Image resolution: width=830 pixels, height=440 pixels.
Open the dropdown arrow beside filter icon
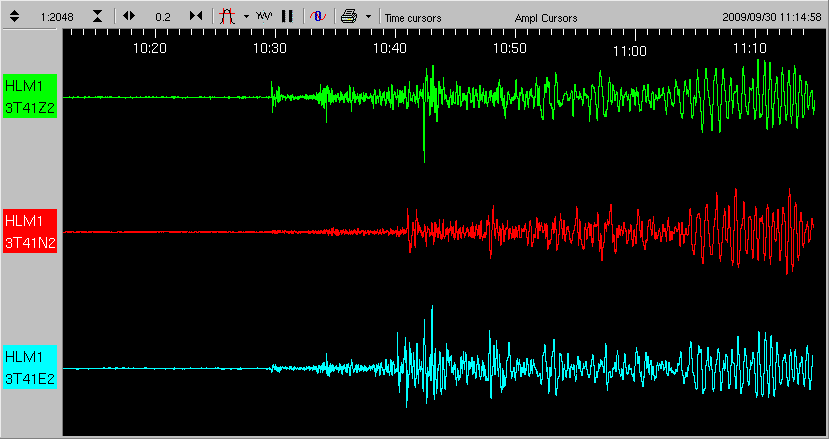coord(246,17)
